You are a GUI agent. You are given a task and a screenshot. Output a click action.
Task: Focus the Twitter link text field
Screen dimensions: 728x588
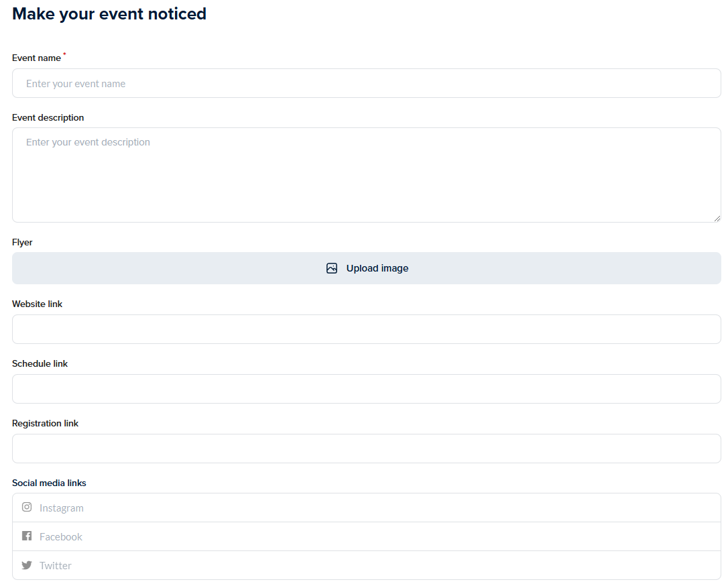[x=375, y=566]
